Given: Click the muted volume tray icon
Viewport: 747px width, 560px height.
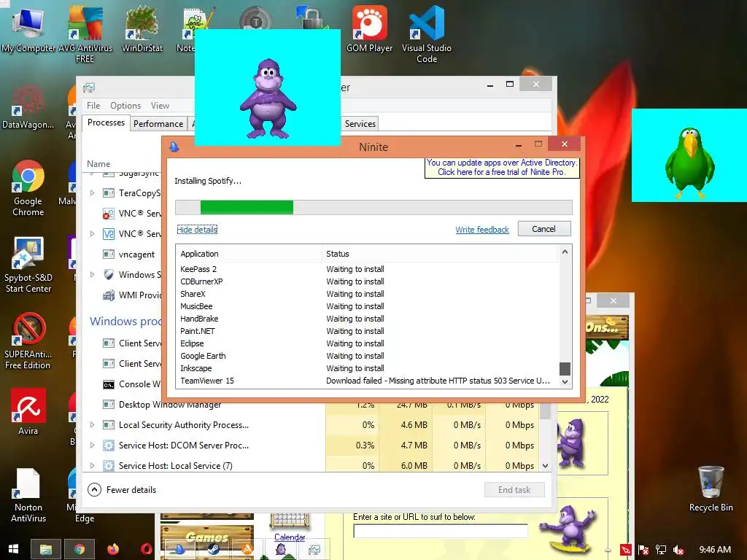Looking at the screenshot, I should 678,550.
